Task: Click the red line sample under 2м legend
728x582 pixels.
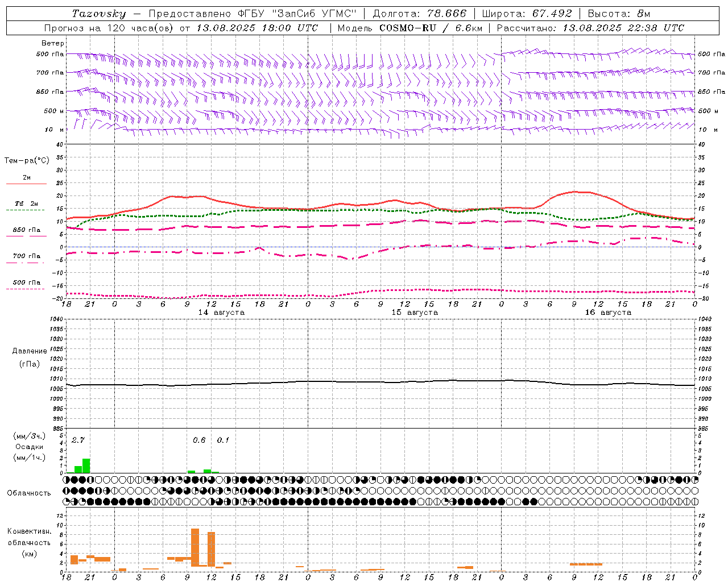Action: pyautogui.click(x=26, y=184)
